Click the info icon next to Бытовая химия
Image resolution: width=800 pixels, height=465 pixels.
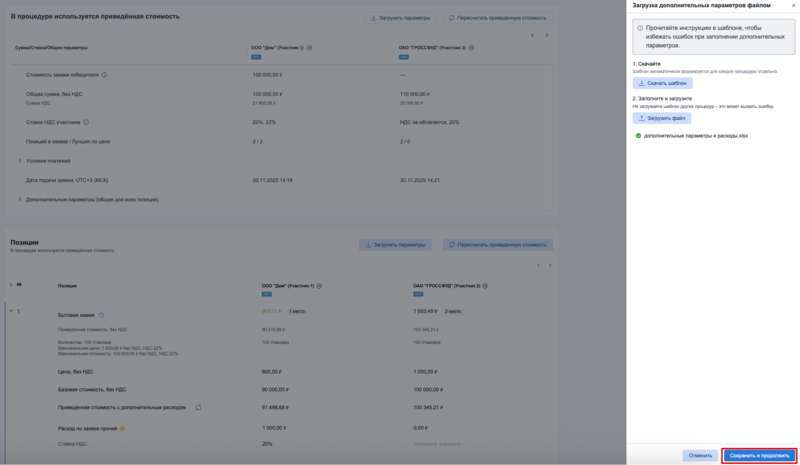101,315
